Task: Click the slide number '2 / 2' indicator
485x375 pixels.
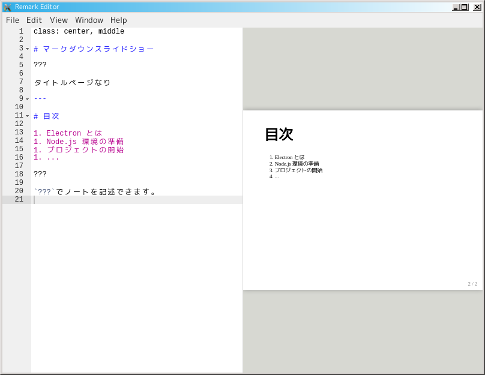Action: click(472, 284)
